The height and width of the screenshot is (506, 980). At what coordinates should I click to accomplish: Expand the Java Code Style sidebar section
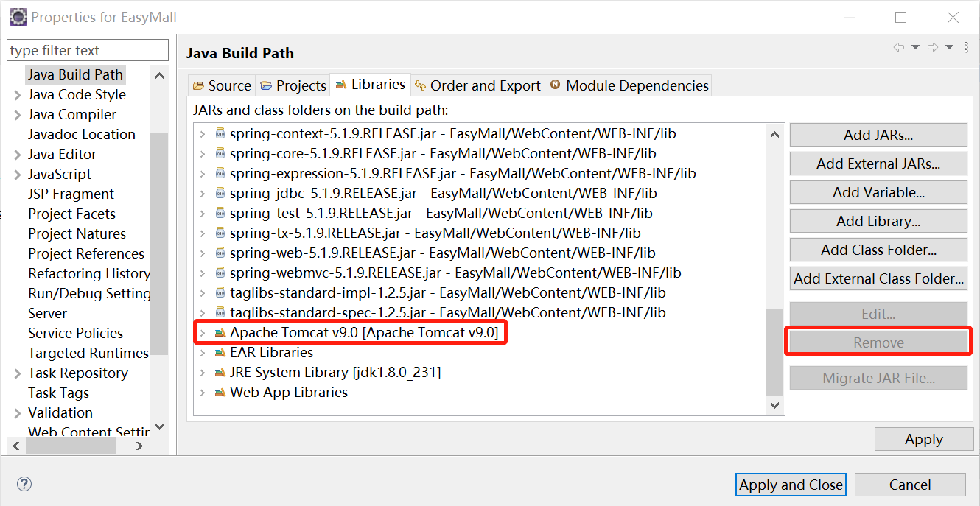click(16, 94)
